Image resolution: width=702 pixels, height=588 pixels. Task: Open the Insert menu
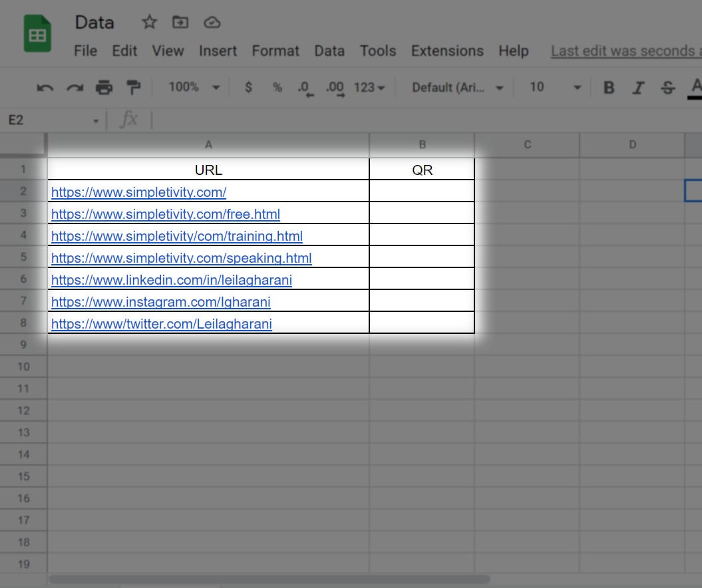coord(218,51)
